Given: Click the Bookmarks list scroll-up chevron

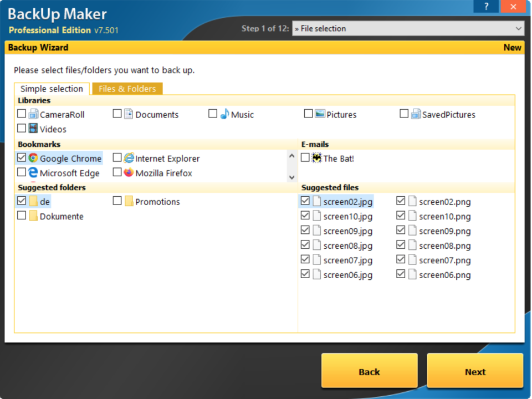Looking at the screenshot, I should [291, 155].
